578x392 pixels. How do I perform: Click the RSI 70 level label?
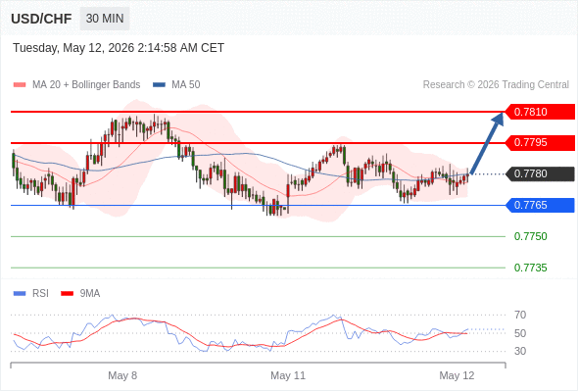tap(520, 315)
